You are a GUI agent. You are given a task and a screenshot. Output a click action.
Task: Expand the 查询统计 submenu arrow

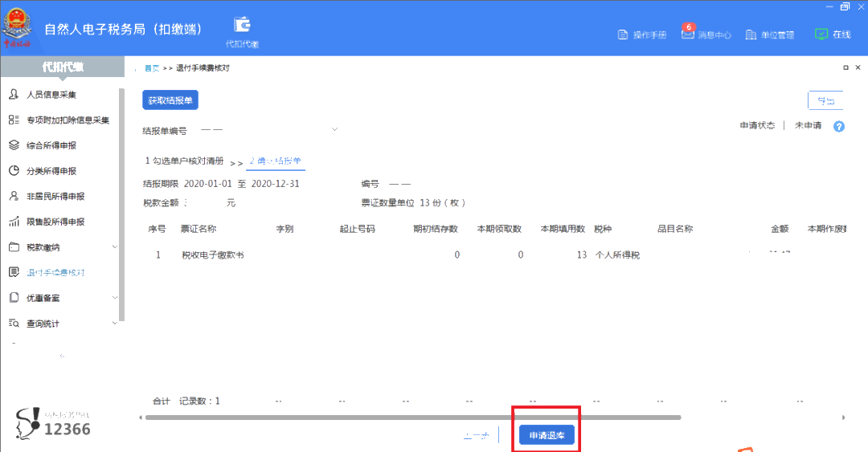[115, 323]
